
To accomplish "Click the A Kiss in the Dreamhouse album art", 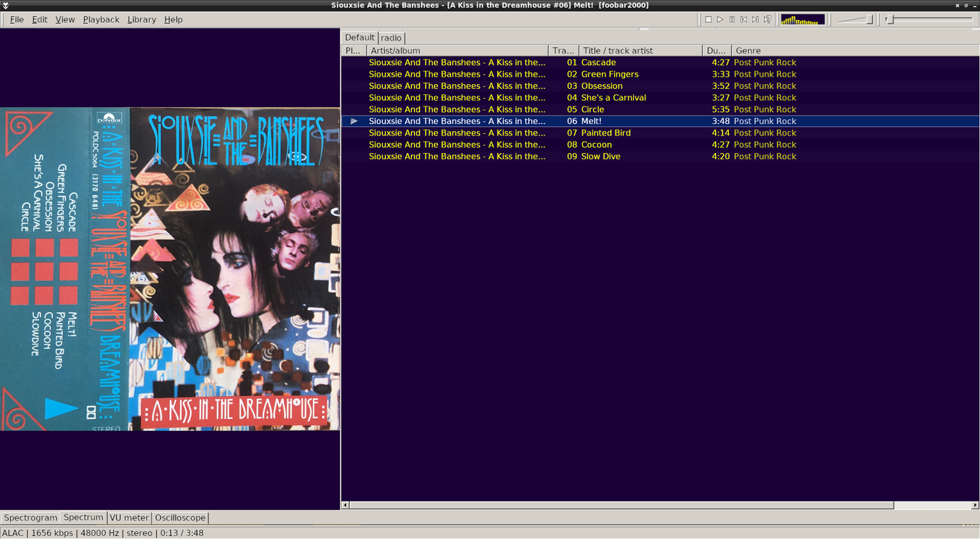I will 170,269.
